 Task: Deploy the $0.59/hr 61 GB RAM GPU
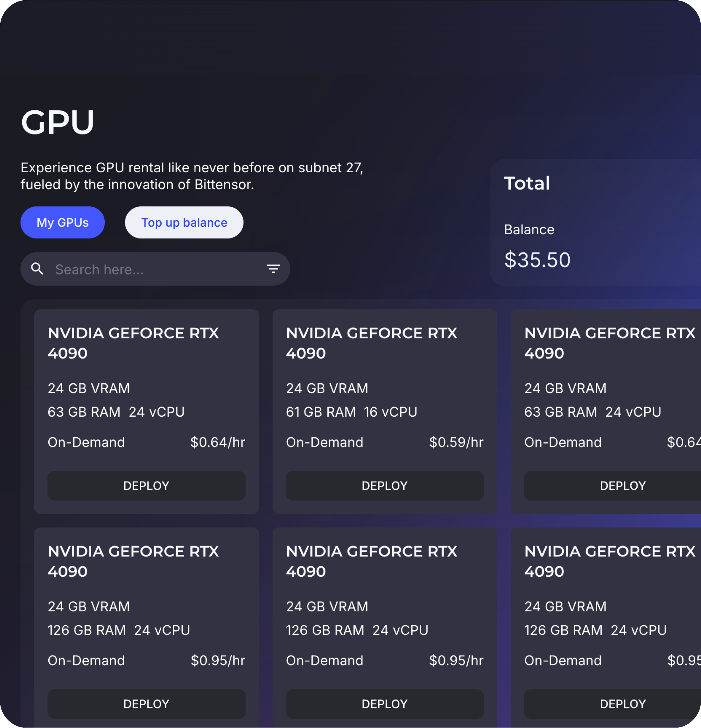(x=385, y=486)
